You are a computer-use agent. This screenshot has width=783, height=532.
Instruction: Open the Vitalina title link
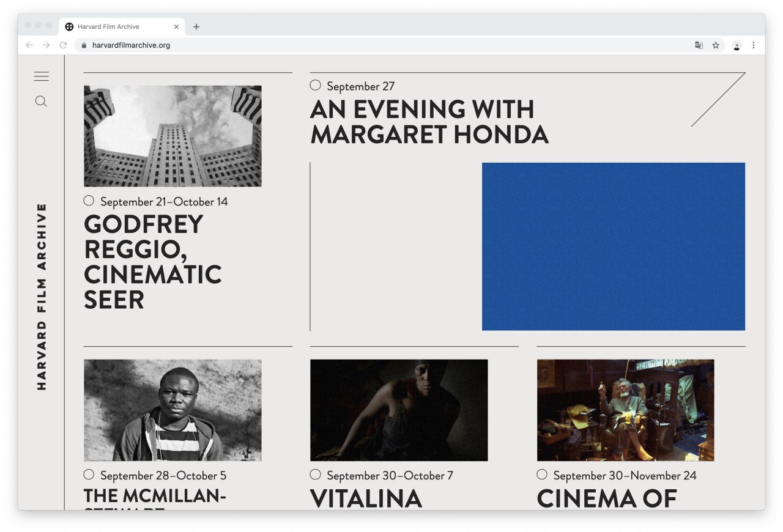pyautogui.click(x=366, y=498)
